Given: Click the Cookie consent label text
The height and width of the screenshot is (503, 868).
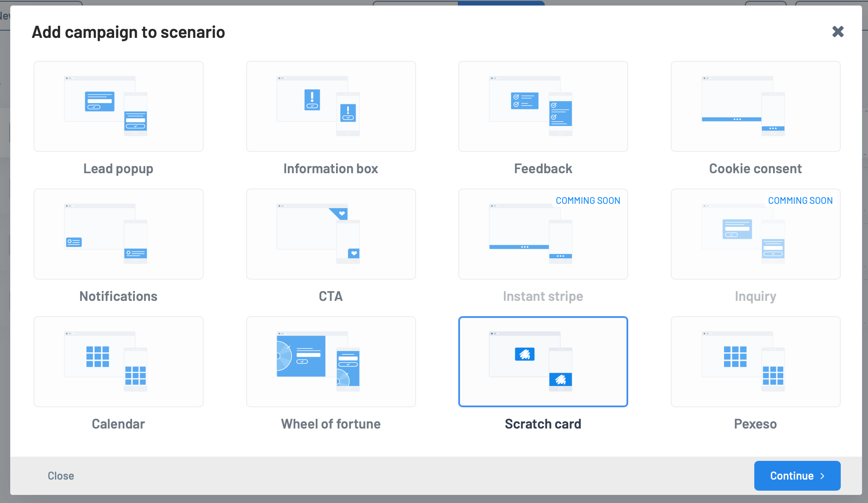Looking at the screenshot, I should click(x=756, y=169).
